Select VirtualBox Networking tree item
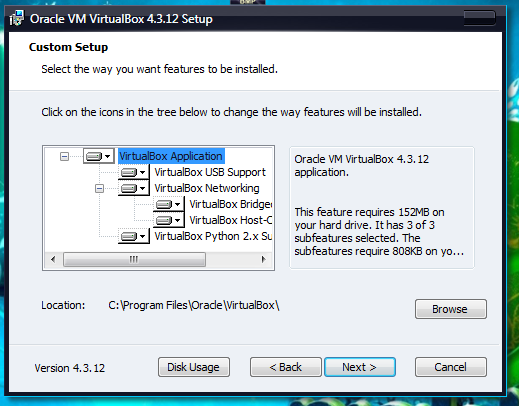The width and height of the screenshot is (519, 406). pos(207,188)
